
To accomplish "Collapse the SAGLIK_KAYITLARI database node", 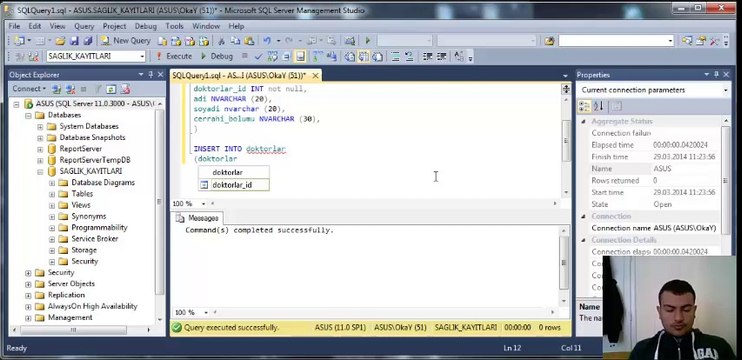I will [x=40, y=171].
